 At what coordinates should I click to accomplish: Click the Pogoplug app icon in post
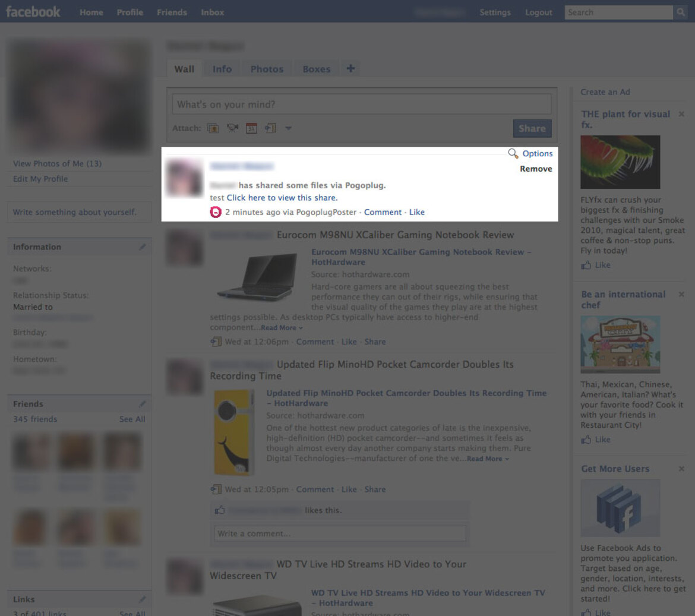click(x=216, y=212)
